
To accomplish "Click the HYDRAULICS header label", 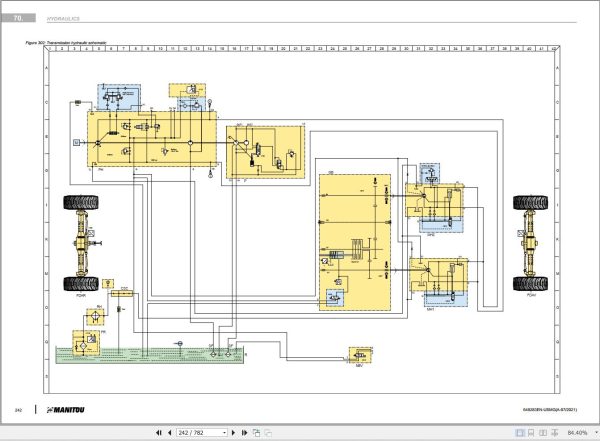I will point(63,18).
